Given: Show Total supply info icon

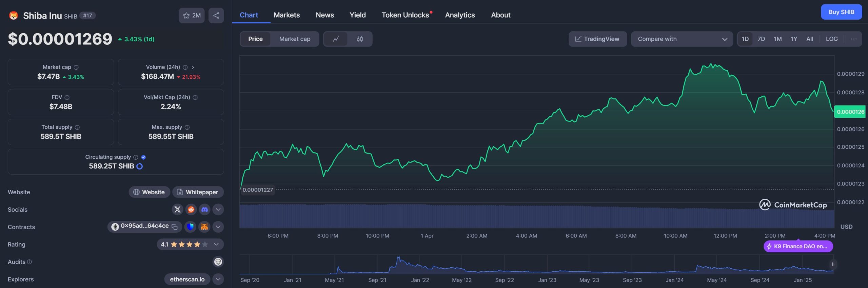Looking at the screenshot, I should click(x=77, y=127).
